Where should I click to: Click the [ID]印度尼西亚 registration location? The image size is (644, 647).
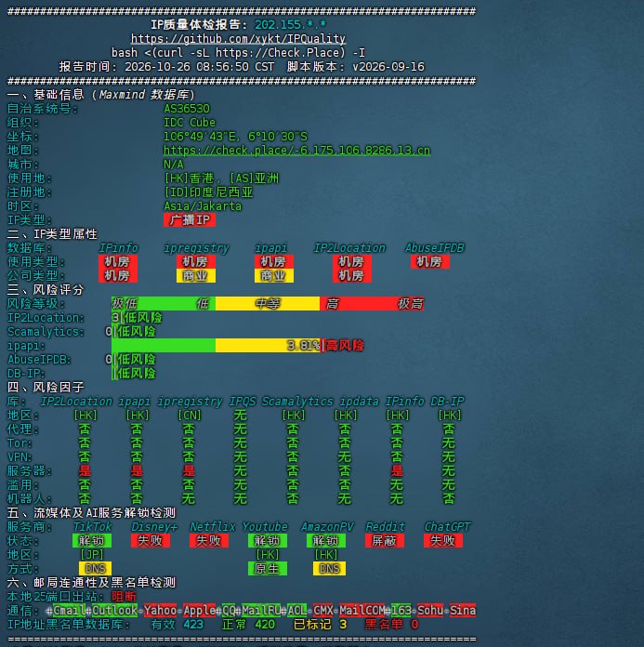click(x=208, y=192)
